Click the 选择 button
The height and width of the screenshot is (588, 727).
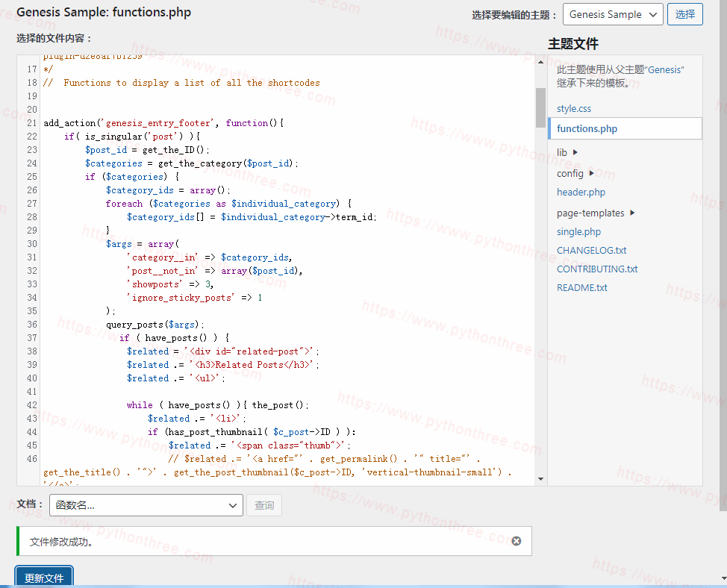pos(684,14)
